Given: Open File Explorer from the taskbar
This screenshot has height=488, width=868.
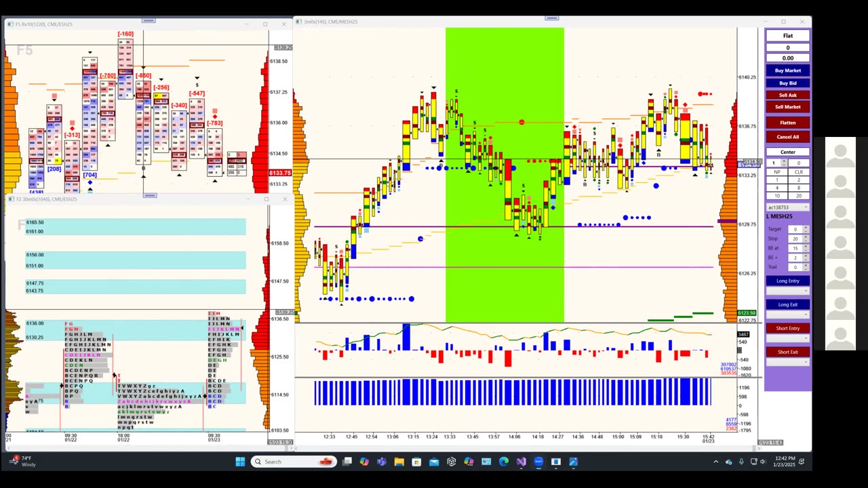Looking at the screenshot, I should [x=399, y=462].
